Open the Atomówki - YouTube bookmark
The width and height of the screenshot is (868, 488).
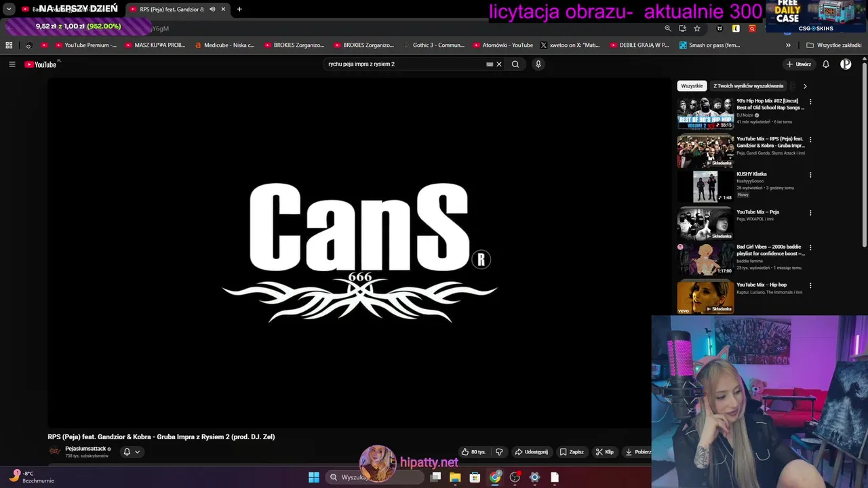click(502, 45)
